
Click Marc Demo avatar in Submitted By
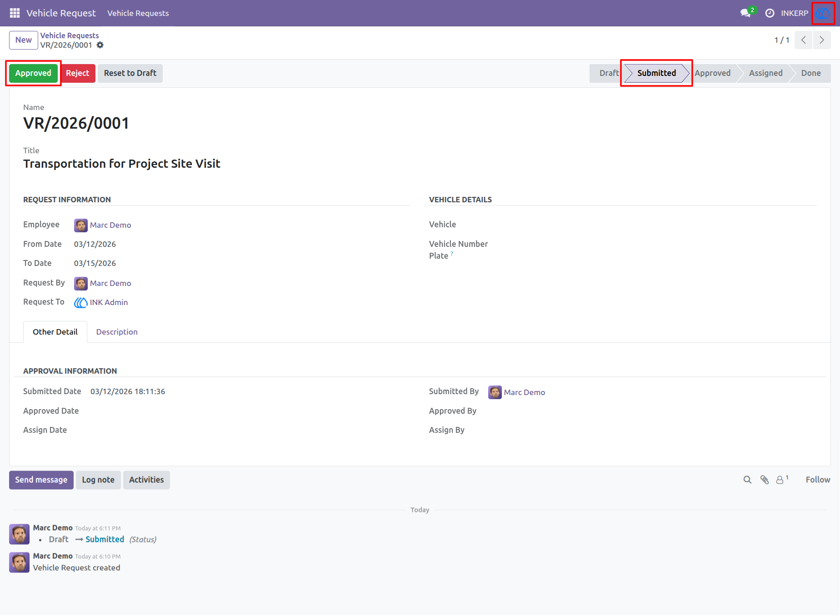coord(495,392)
